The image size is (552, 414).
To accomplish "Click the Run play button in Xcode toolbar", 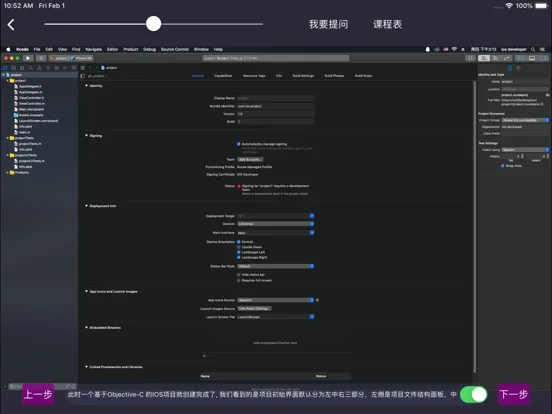I will tap(28, 58).
